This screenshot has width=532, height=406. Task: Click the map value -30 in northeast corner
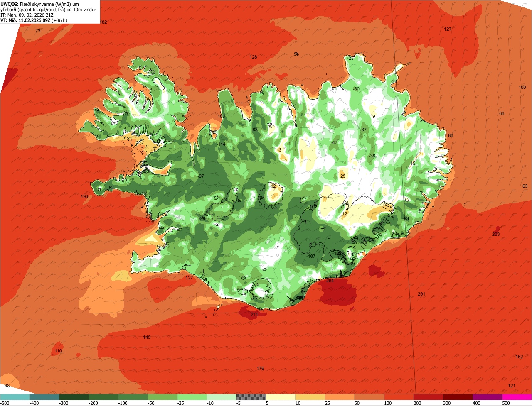coord(356,89)
